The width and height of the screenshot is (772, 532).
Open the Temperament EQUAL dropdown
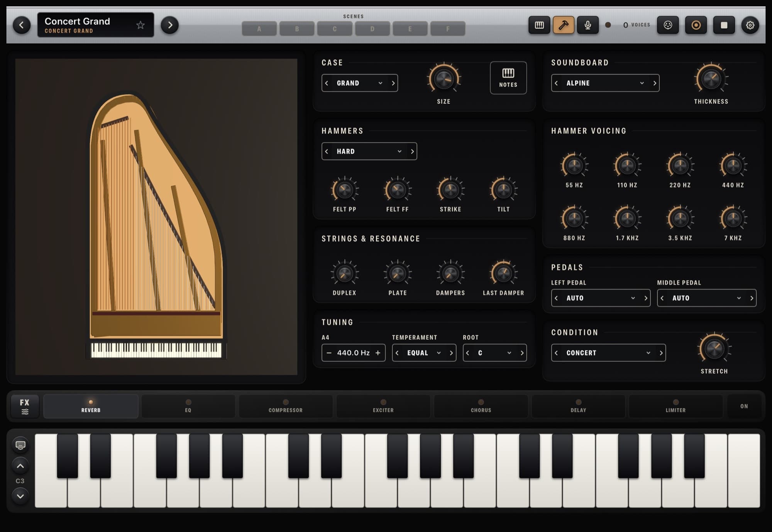click(424, 353)
